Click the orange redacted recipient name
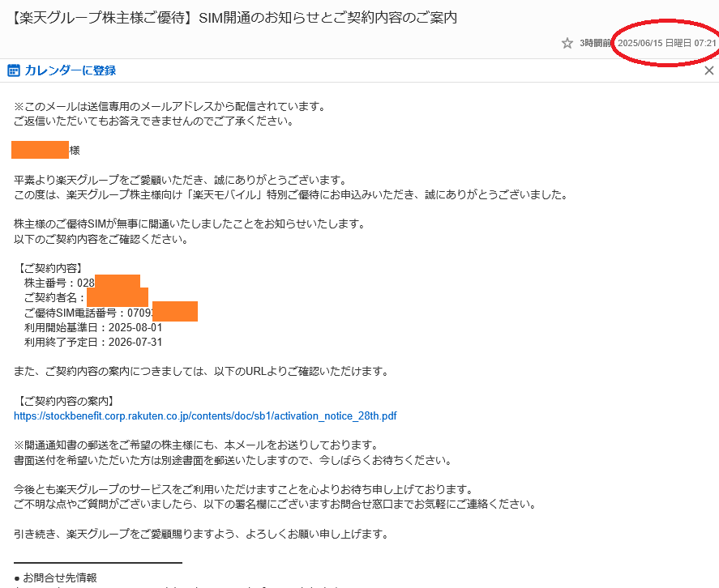Screen dimensions: 719x588 click(x=41, y=150)
